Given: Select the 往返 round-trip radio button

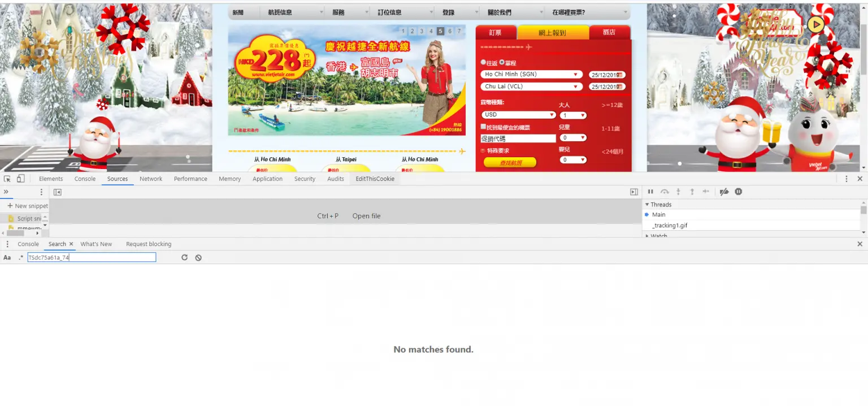Looking at the screenshot, I should 483,62.
